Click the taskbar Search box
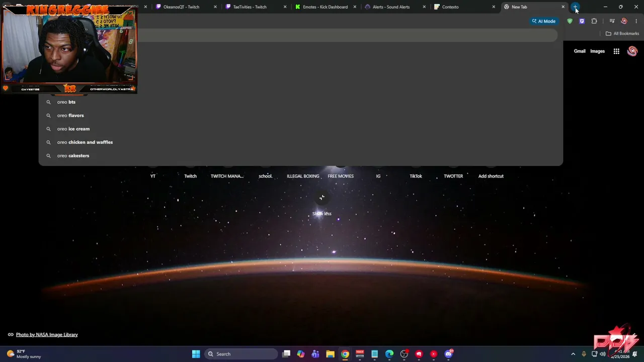 pyautogui.click(x=242, y=354)
